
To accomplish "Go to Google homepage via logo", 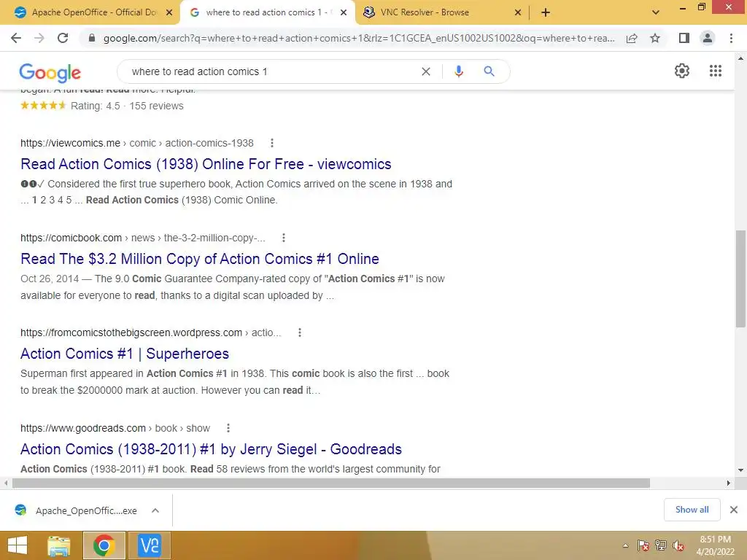I will (50, 72).
